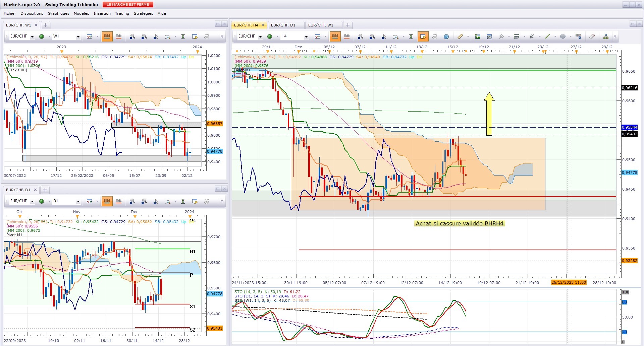Close the EUR/CHF, H4 tab
Screen dimensions: 644x346
(x=263, y=25)
